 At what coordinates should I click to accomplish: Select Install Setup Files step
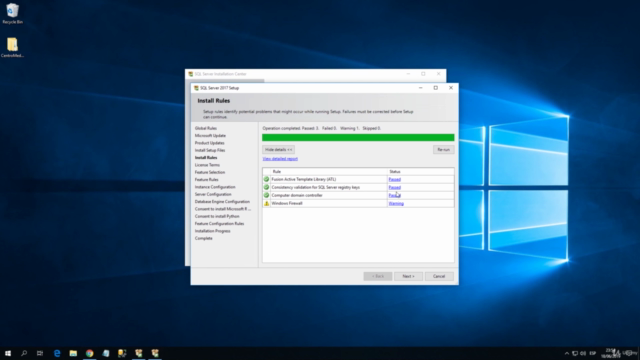pos(210,150)
